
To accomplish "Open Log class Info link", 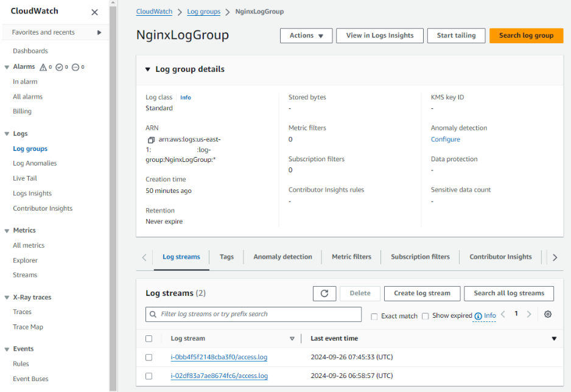I will [x=185, y=97].
